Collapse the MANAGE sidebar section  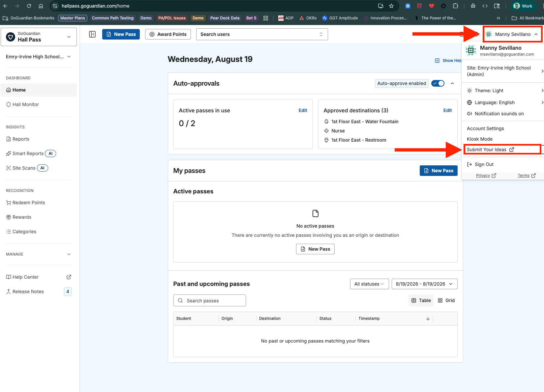point(39,254)
